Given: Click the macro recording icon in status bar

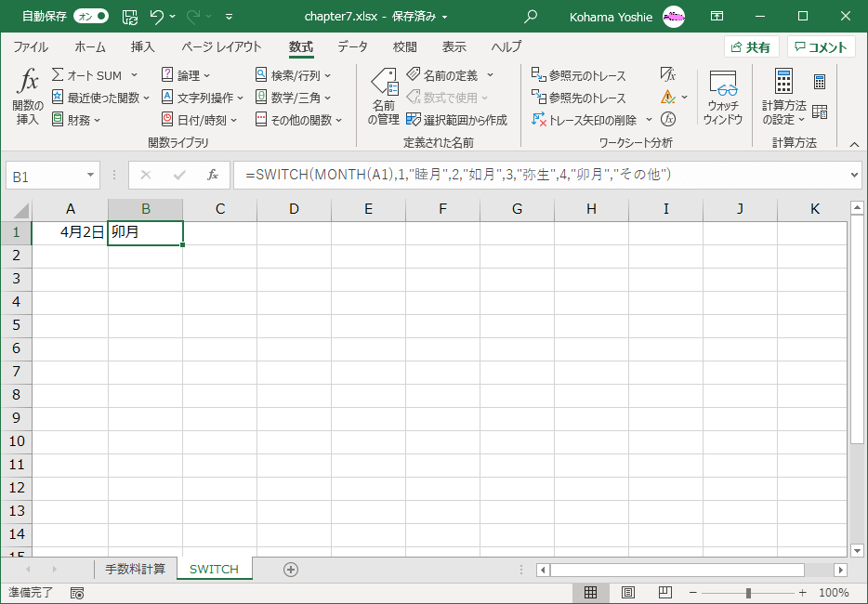Looking at the screenshot, I should coord(77,593).
